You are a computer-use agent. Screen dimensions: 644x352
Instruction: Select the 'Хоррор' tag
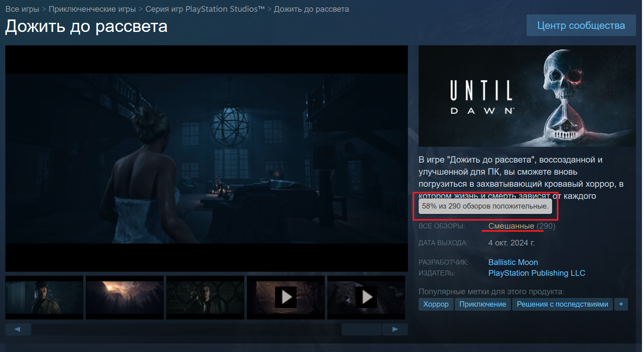(436, 304)
